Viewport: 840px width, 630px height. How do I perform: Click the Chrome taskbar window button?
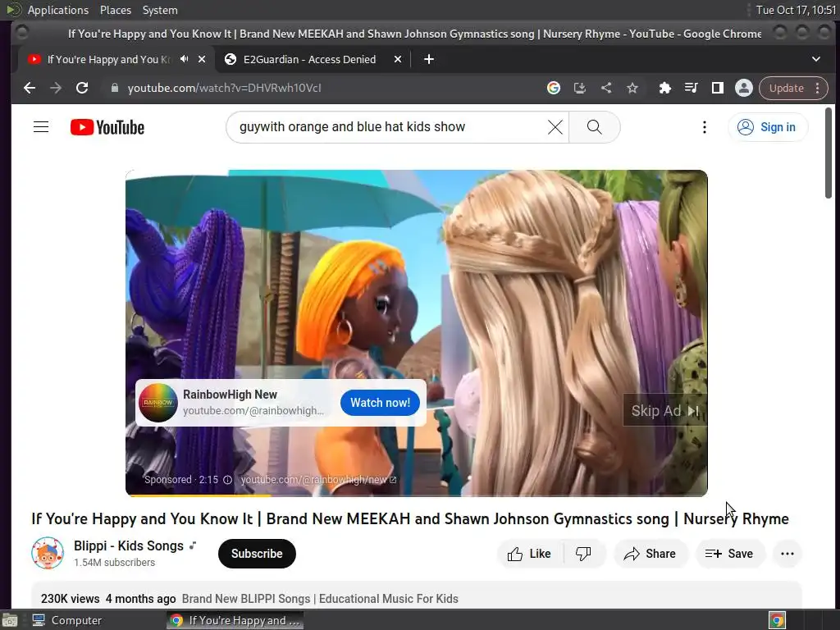[235, 620]
